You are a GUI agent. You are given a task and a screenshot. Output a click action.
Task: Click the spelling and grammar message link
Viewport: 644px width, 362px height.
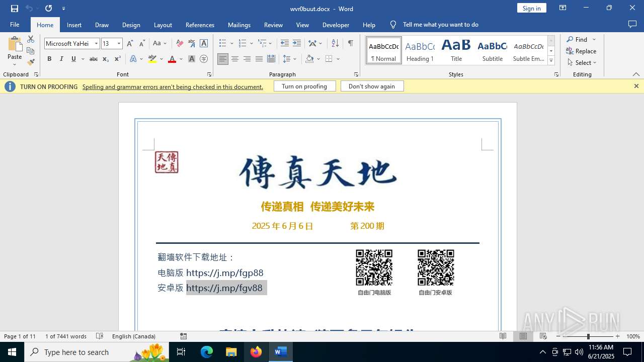coord(173,86)
